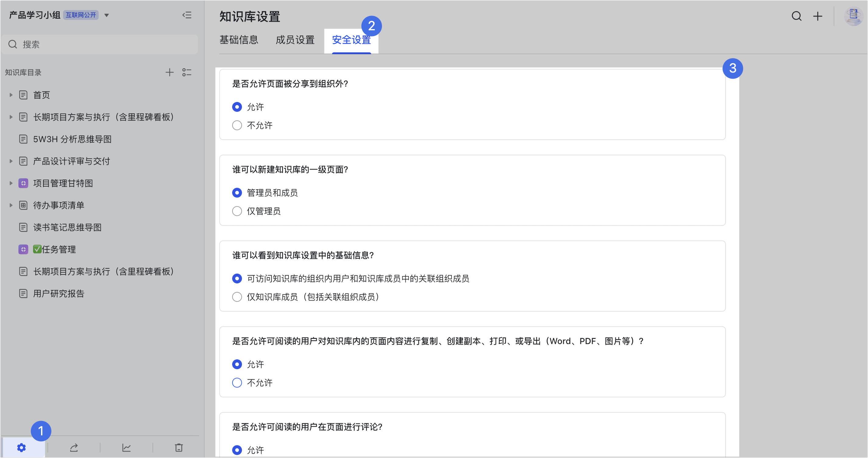Select 仅知识库成员（包括关联组织成员） radio option
868x458 pixels.
(x=237, y=297)
